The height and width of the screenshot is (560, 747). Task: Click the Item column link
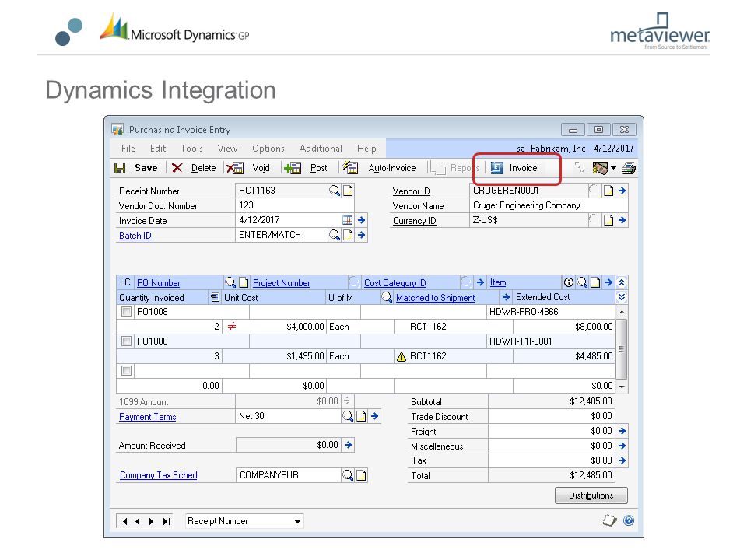tap(498, 282)
